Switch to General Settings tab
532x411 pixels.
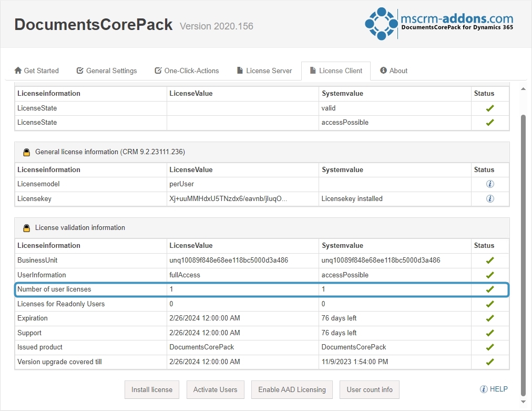click(107, 71)
